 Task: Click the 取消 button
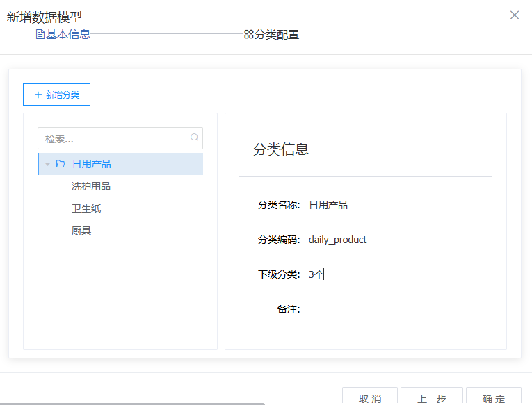point(369,397)
